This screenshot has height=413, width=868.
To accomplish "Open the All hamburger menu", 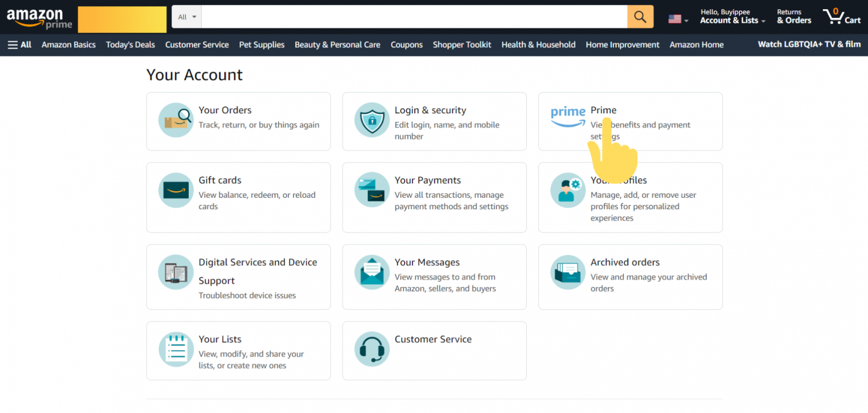I will [x=20, y=44].
